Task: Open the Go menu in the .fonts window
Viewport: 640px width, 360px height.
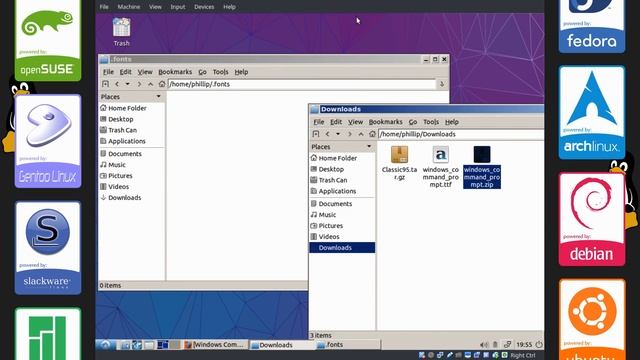Action: (x=202, y=72)
